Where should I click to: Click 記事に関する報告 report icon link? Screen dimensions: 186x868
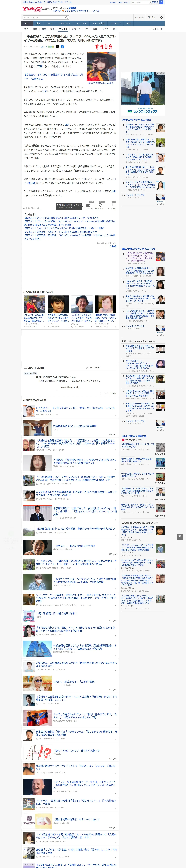click(x=31, y=208)
